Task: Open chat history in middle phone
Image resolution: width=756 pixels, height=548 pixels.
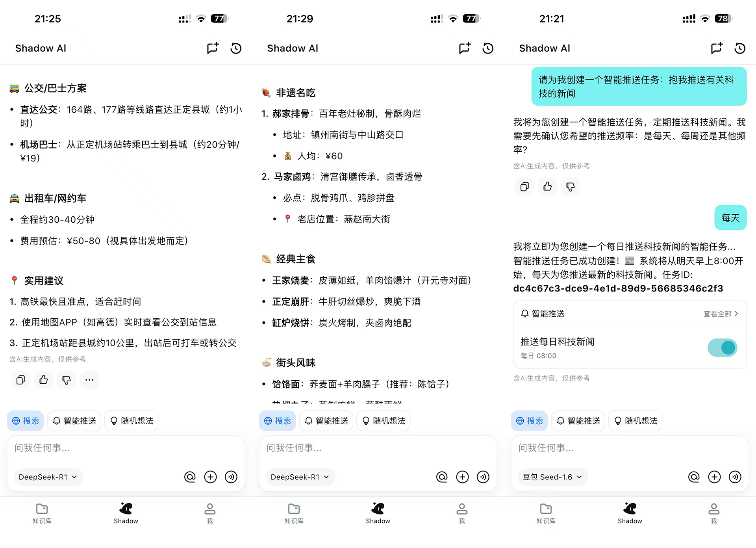Action: point(488,48)
